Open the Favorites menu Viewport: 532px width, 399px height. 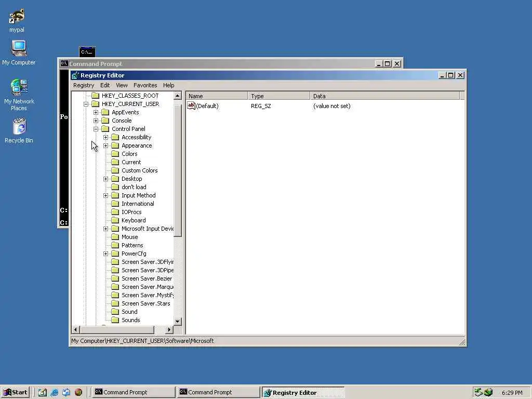145,85
